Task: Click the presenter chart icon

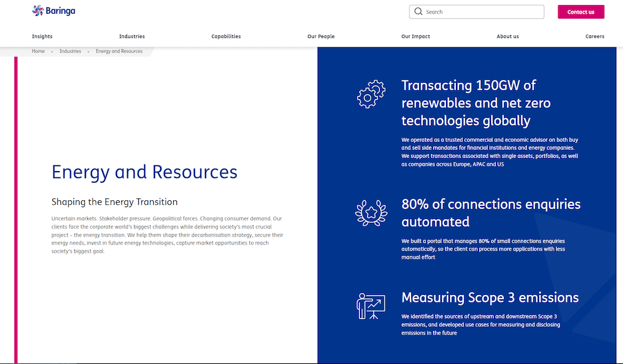Action: (371, 306)
